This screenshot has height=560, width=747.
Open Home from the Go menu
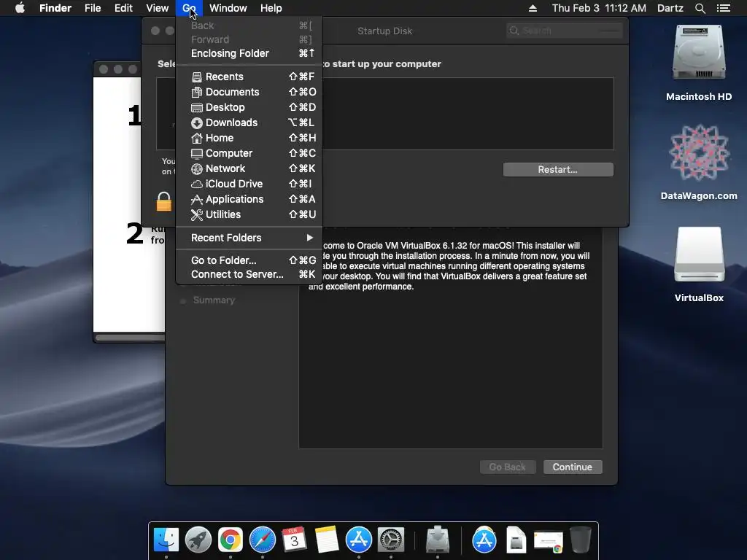[x=249, y=138]
